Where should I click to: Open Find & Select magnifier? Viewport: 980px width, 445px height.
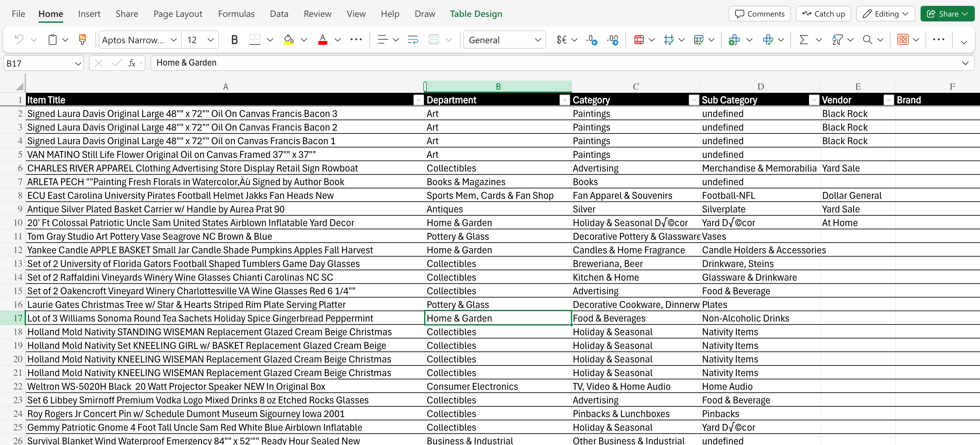point(867,40)
